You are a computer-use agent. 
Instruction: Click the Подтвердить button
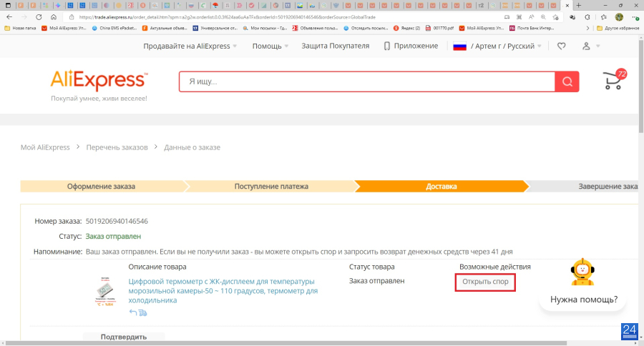pos(124,337)
